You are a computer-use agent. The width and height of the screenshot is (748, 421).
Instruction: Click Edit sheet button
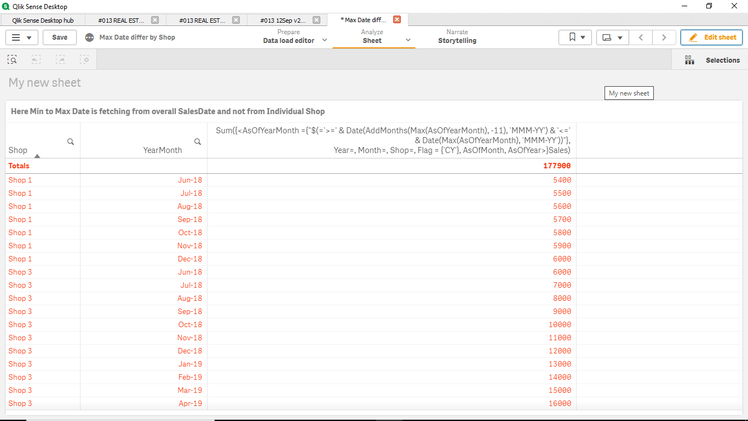click(711, 37)
